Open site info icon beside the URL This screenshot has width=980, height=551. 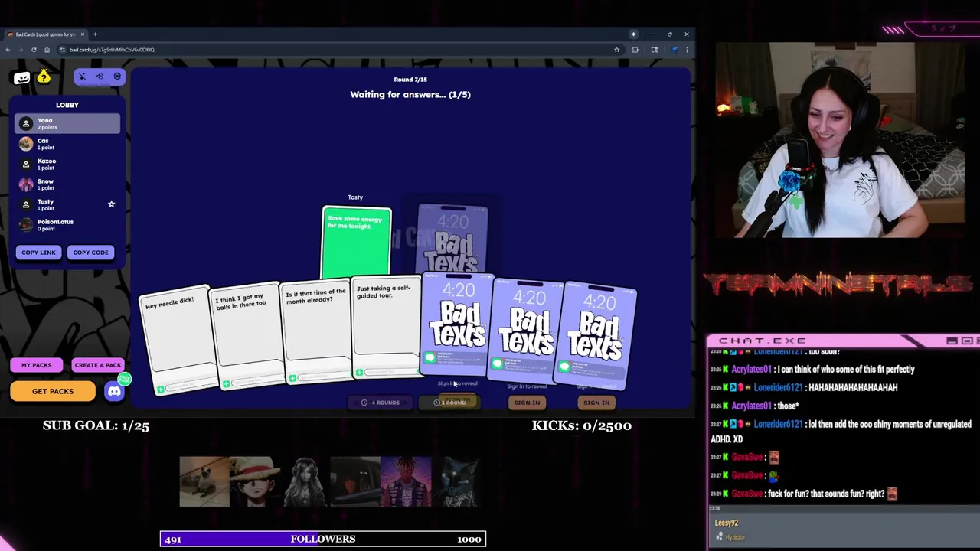[63, 50]
